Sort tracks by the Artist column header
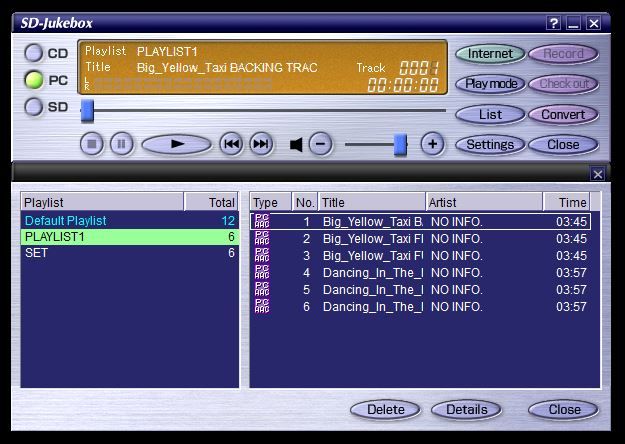Viewport: 625px width, 444px height. tap(484, 202)
